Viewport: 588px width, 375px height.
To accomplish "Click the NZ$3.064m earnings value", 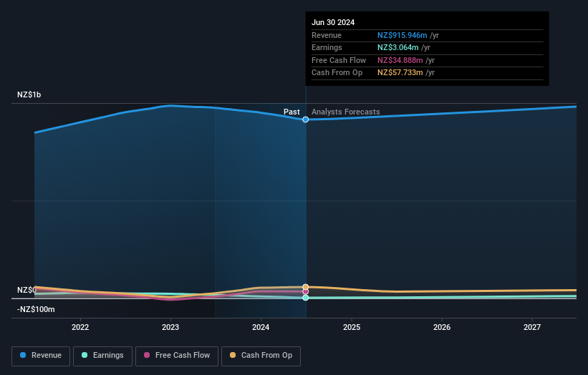I will tap(398, 47).
